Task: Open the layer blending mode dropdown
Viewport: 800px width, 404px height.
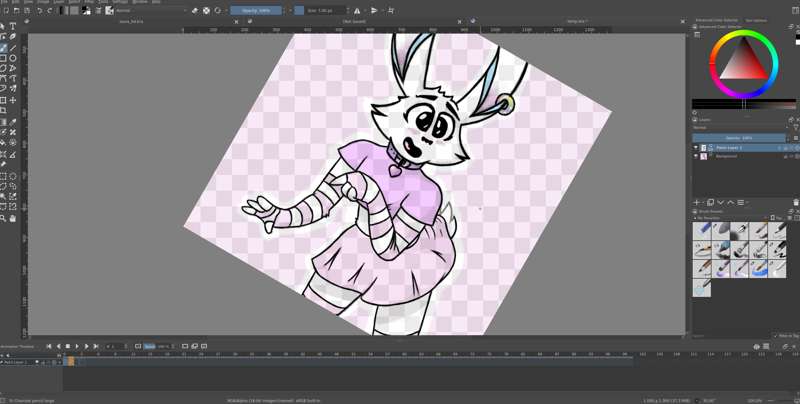Action: pyautogui.click(x=740, y=128)
